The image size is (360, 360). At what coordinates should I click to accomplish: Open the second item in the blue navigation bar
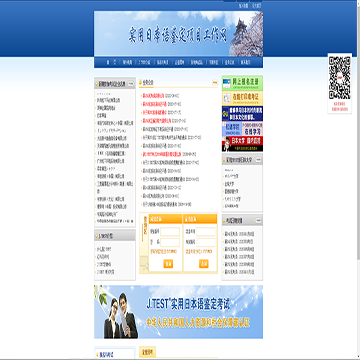(127, 62)
